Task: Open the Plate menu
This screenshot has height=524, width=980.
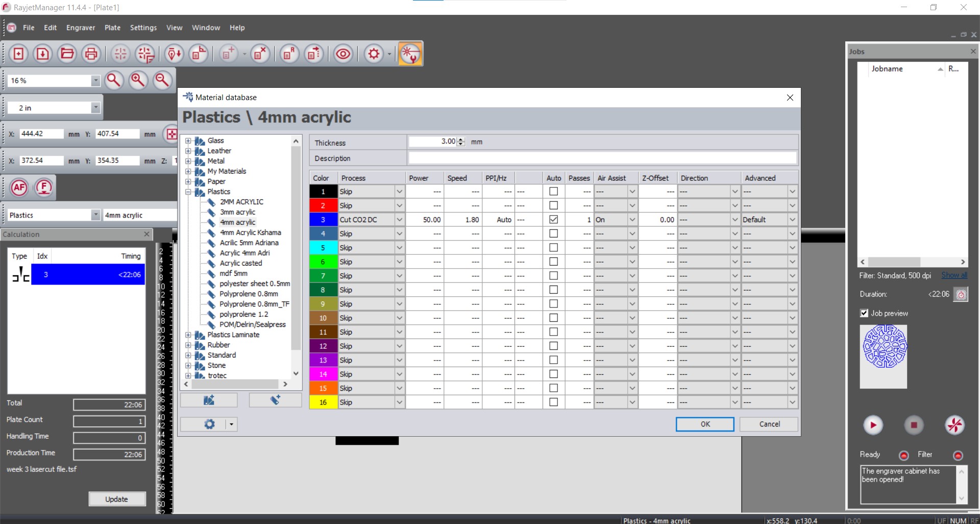Action: pos(112,28)
